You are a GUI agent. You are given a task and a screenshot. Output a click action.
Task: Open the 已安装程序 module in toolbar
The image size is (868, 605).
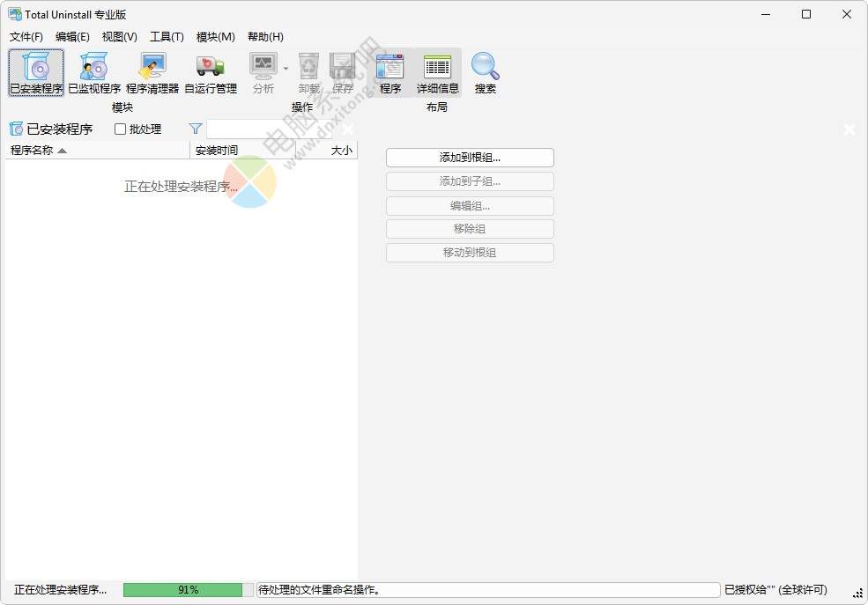pos(36,72)
